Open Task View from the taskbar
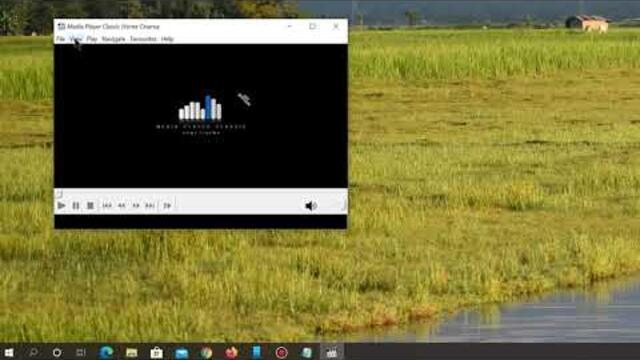640x360 pixels. 81,352
